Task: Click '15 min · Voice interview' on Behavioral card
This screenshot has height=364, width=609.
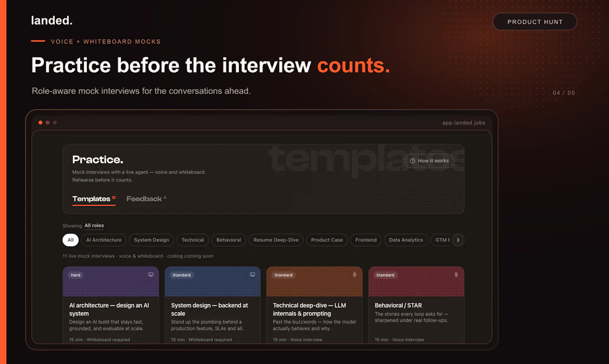Action: [399, 340]
